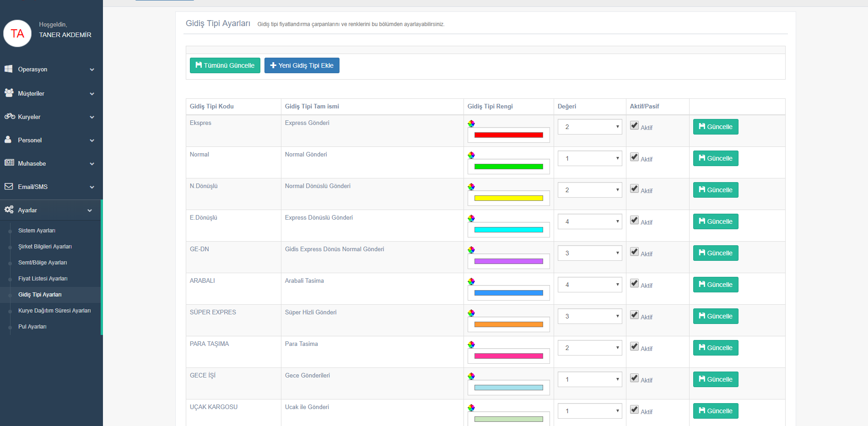Viewport: 868px width, 426px height.
Task: Click the Operasyon windows icon in sidebar
Action: coord(9,69)
